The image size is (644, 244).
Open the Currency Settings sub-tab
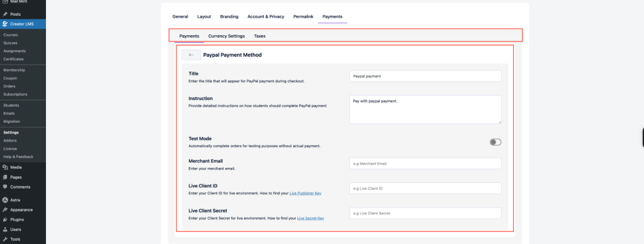[226, 36]
